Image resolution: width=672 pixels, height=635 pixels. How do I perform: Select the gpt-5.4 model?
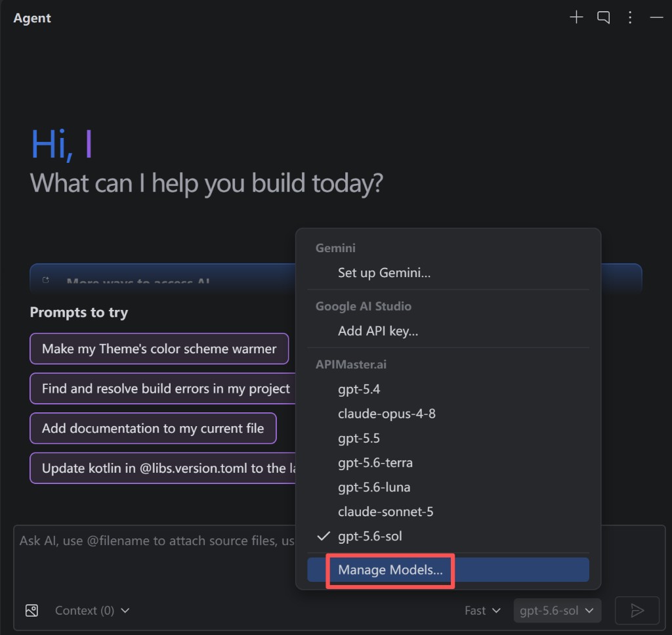[x=448, y=389]
